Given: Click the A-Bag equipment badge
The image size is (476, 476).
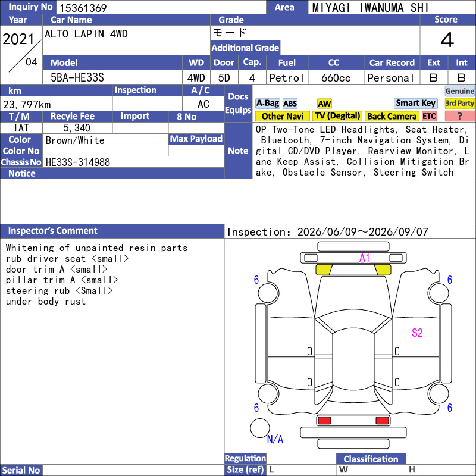Looking at the screenshot, I should click(x=267, y=104).
